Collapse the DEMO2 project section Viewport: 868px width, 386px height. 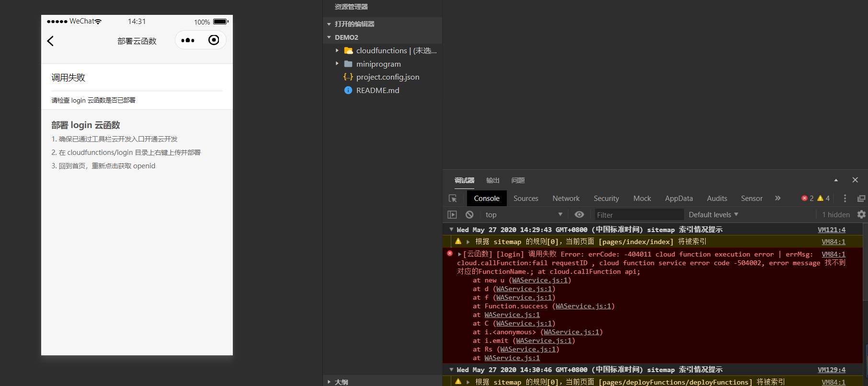coord(329,37)
